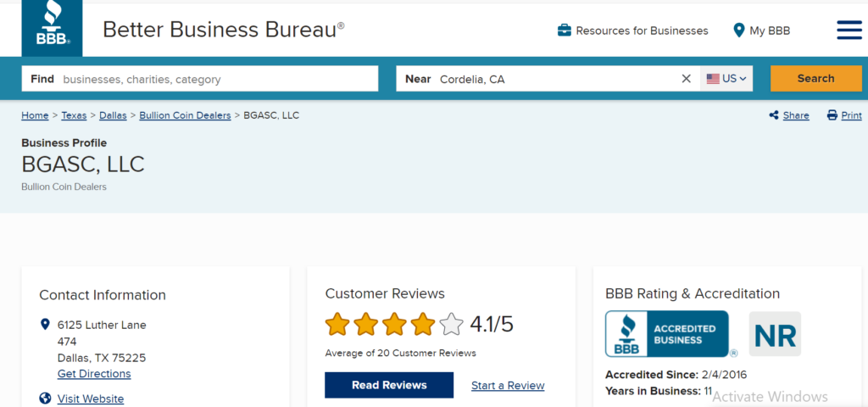868x407 pixels.
Task: Click Get Directions link
Action: [94, 374]
